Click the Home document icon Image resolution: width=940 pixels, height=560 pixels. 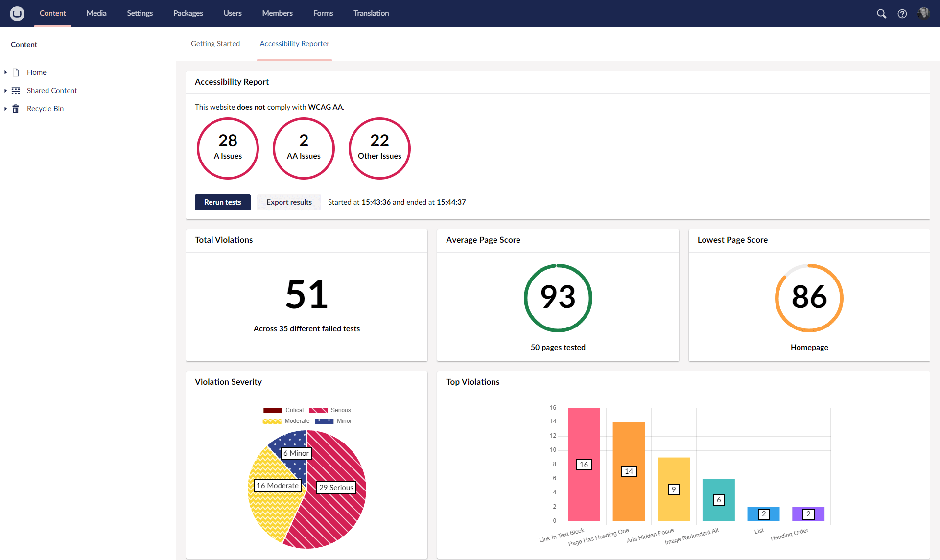pyautogui.click(x=16, y=72)
